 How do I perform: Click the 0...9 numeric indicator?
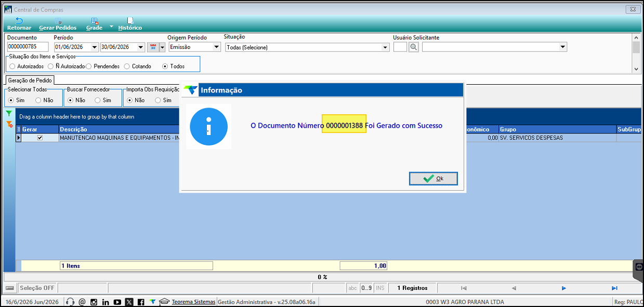point(366,288)
